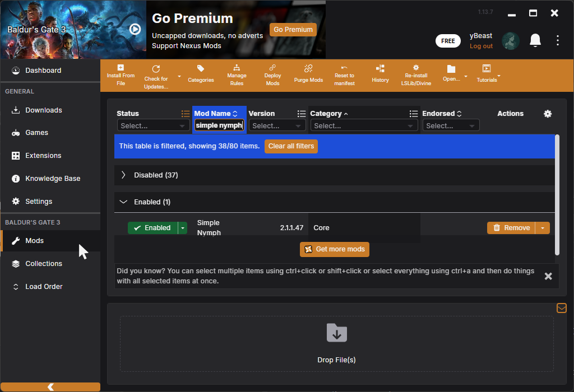Open the Downloads sidebar item
Image resolution: width=574 pixels, height=392 pixels.
click(50, 110)
